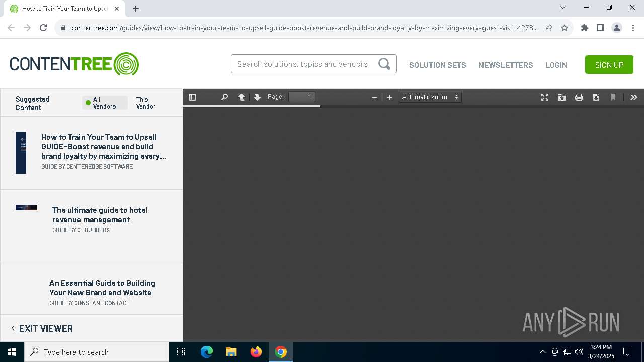Click the browser address bar URL
This screenshot has width=644, height=362.
tap(304, 28)
